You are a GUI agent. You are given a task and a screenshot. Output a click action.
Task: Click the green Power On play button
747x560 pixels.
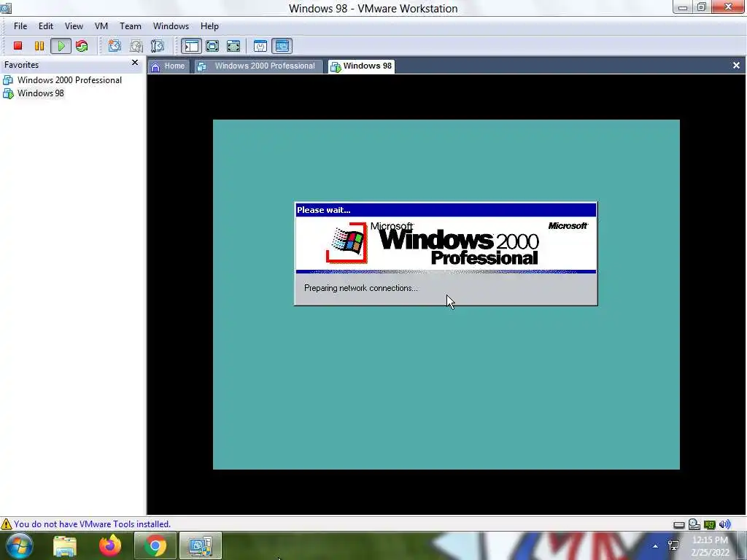(x=61, y=46)
